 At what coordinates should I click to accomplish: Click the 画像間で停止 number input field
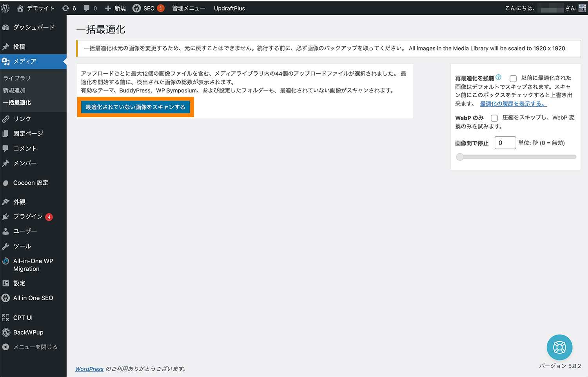point(505,143)
